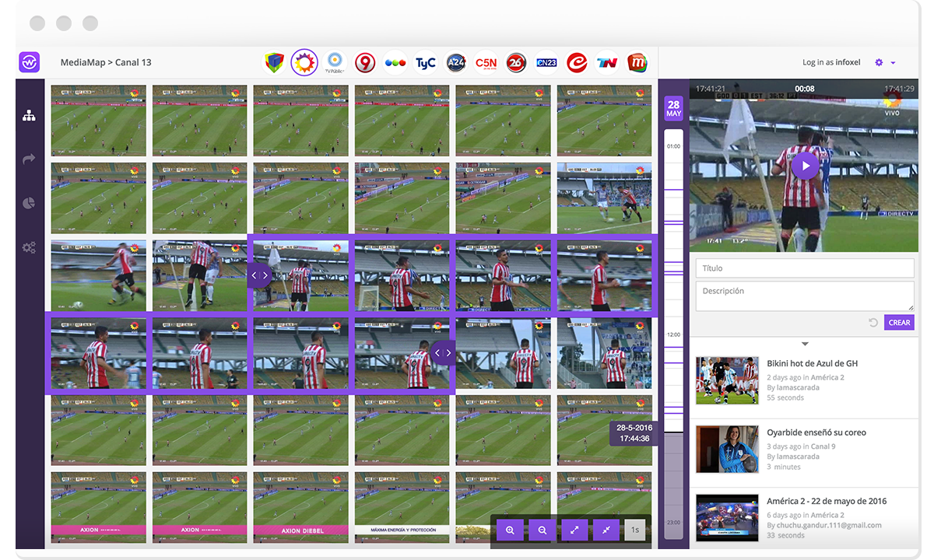Click '55 seconds' duration text
Image resolution: width=934 pixels, height=560 pixels.
click(x=785, y=397)
